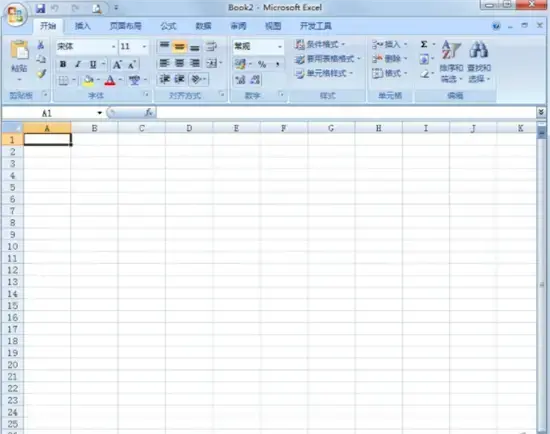The image size is (550, 434).
Task: Open Cell Styles menu
Action: pos(324,73)
